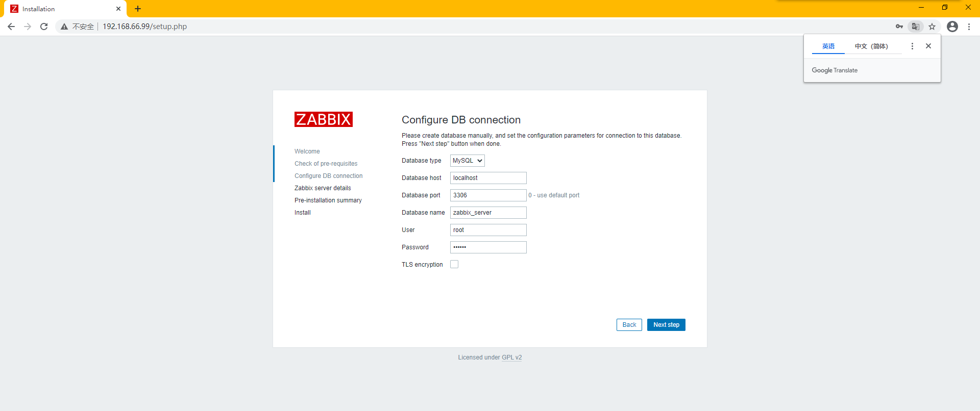The width and height of the screenshot is (980, 411).
Task: Select Configure DB connection step
Action: coord(329,176)
